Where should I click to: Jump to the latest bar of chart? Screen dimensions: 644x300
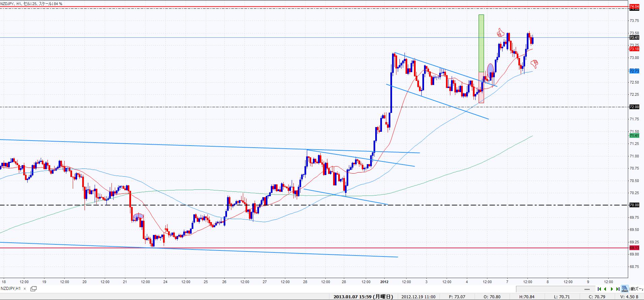(617, 289)
